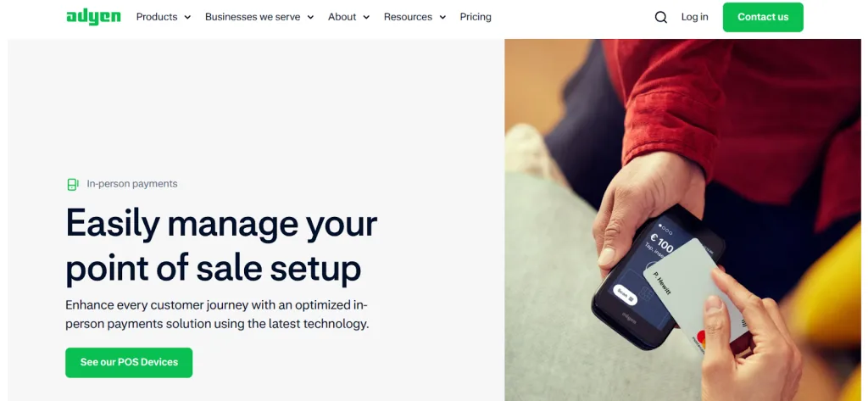Click the Easily manage your point of sale heading

pyautogui.click(x=221, y=247)
